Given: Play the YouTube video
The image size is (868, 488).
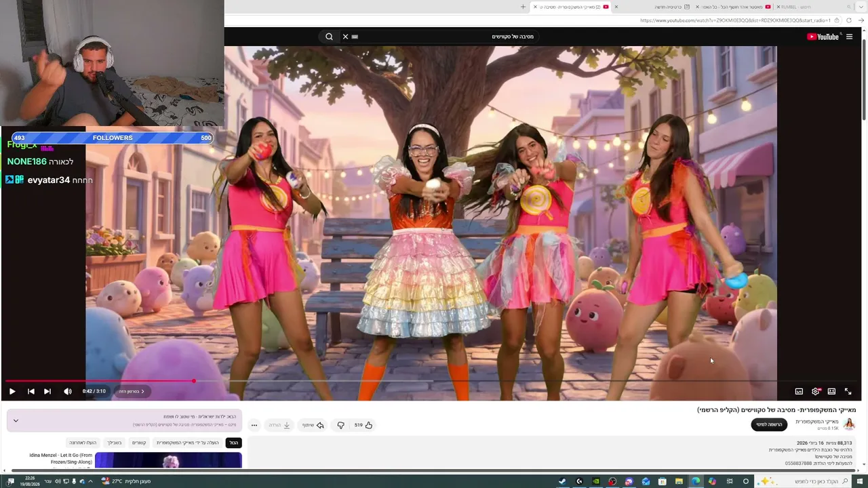Looking at the screenshot, I should 12,391.
